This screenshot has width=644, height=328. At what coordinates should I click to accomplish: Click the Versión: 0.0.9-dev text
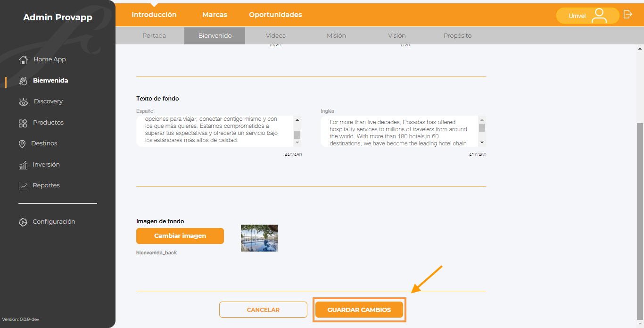(x=21, y=320)
